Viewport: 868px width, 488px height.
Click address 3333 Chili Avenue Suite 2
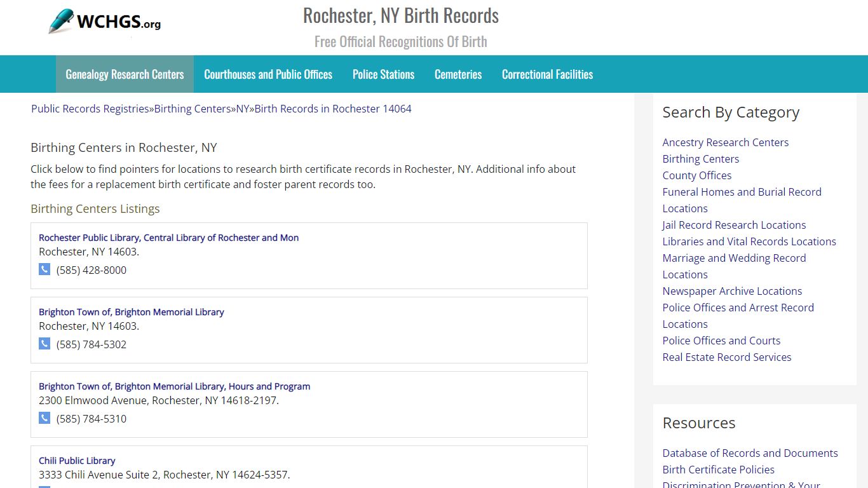(x=165, y=475)
